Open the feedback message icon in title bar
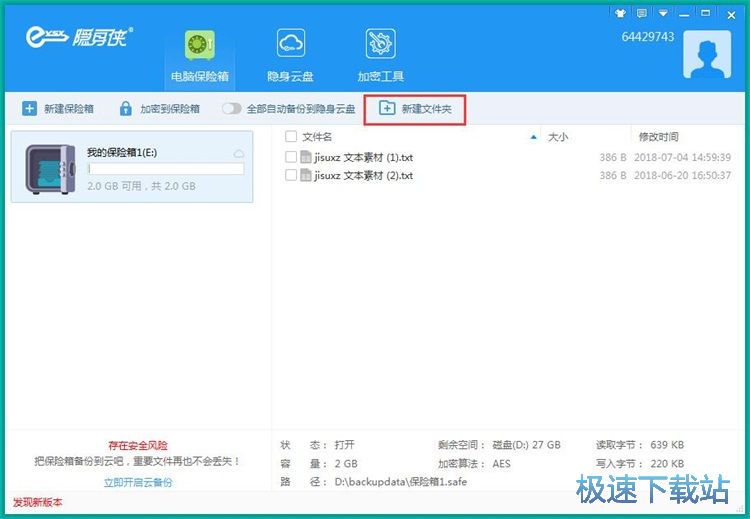 (641, 13)
